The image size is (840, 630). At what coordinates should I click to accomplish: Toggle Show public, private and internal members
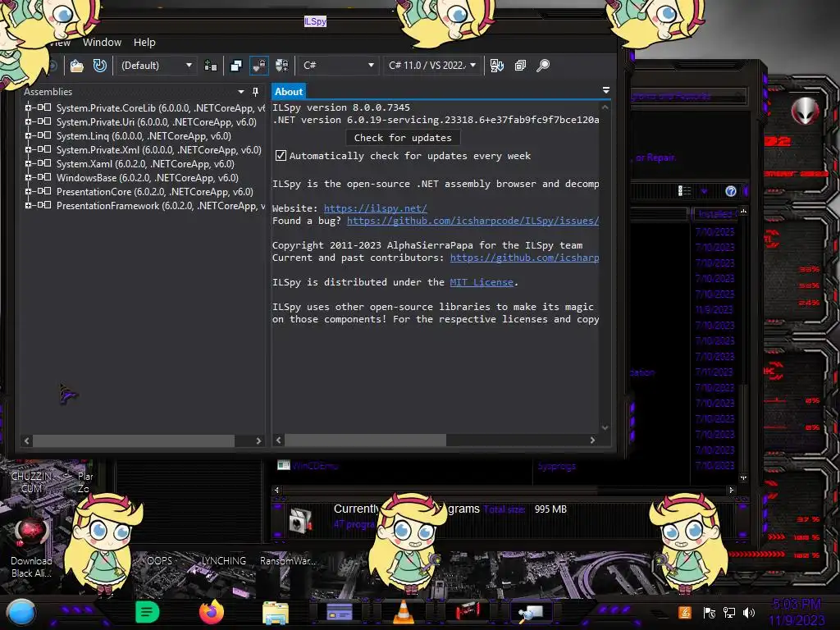[x=258, y=66]
